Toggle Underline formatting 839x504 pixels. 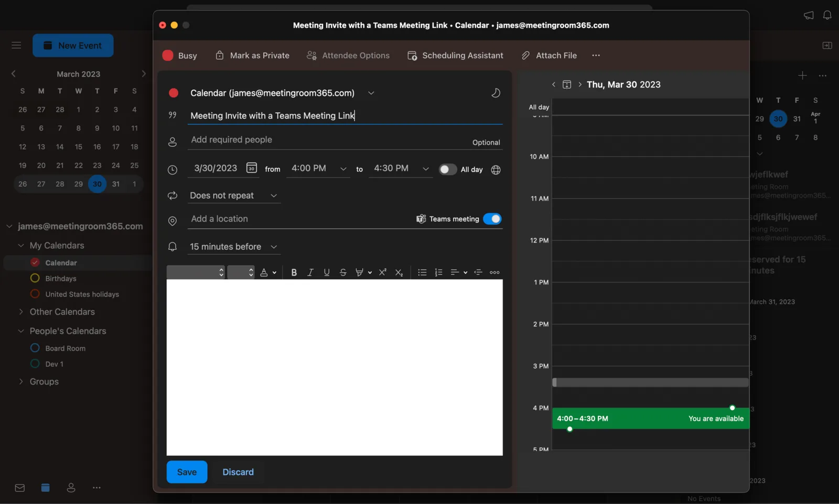[327, 272]
